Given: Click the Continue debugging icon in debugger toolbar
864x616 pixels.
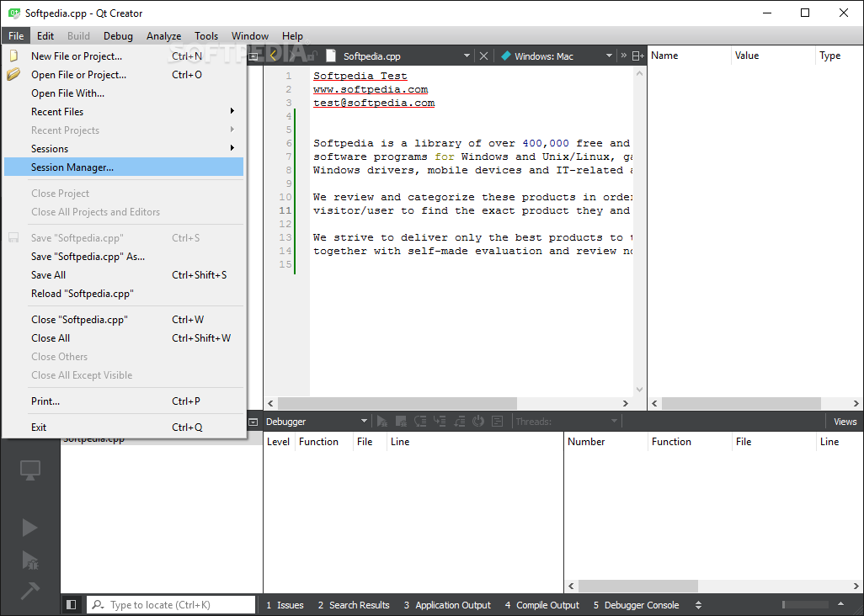Looking at the screenshot, I should click(x=382, y=422).
